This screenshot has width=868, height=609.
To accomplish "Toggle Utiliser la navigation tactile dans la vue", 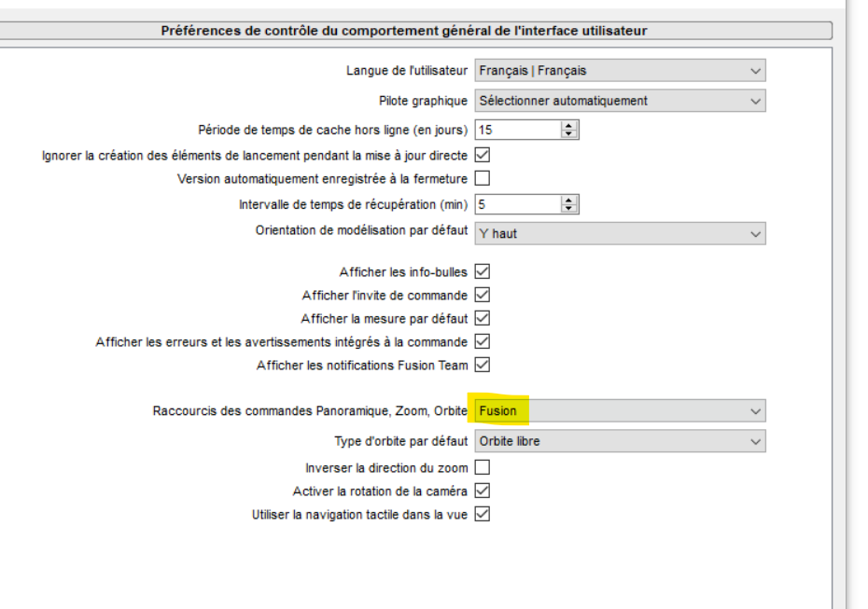I will coord(483,514).
